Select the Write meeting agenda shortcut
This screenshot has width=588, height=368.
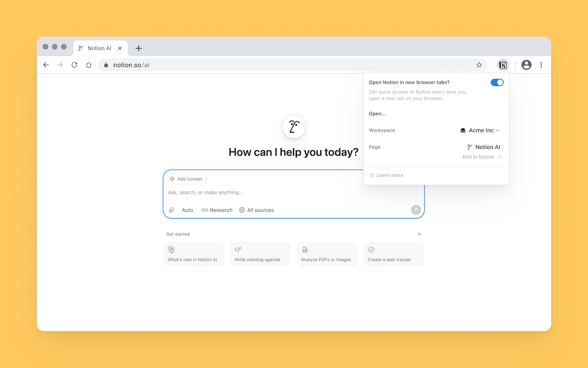260,254
